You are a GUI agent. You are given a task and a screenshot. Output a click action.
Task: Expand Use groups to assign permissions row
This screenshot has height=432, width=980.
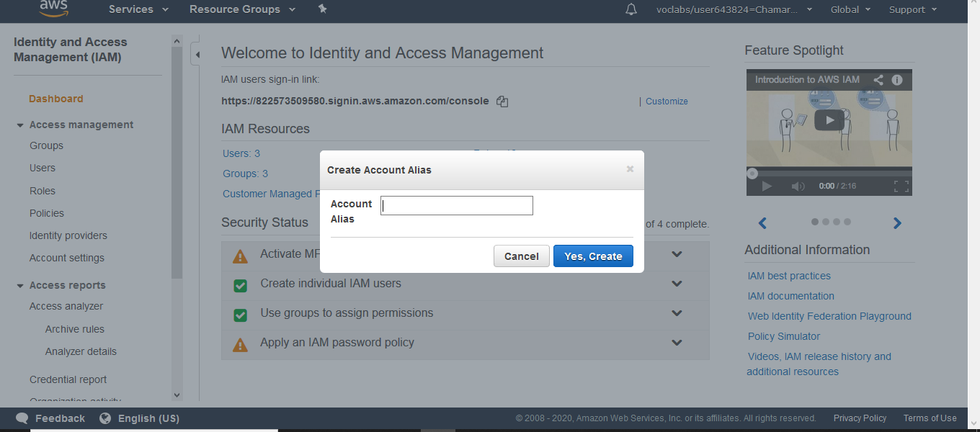pyautogui.click(x=677, y=313)
